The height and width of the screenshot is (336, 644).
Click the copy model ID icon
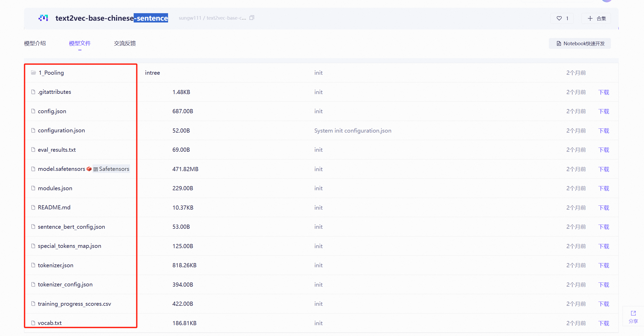252,18
